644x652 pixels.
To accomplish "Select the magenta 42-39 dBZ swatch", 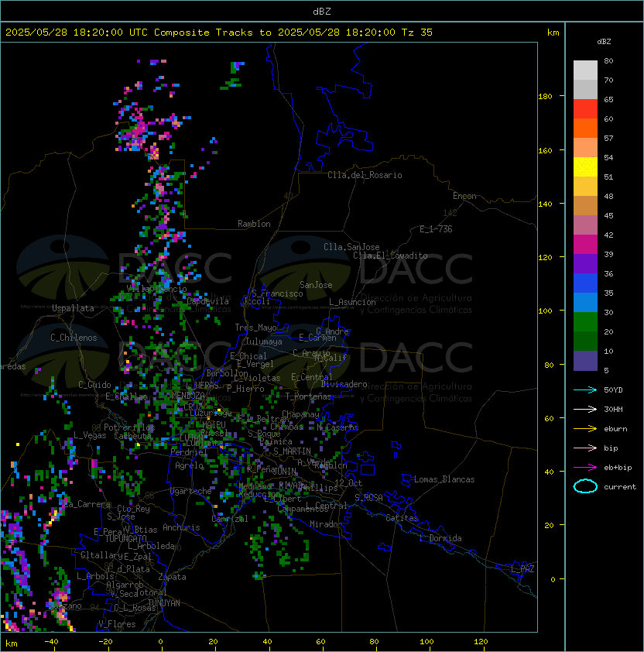I will [585, 245].
